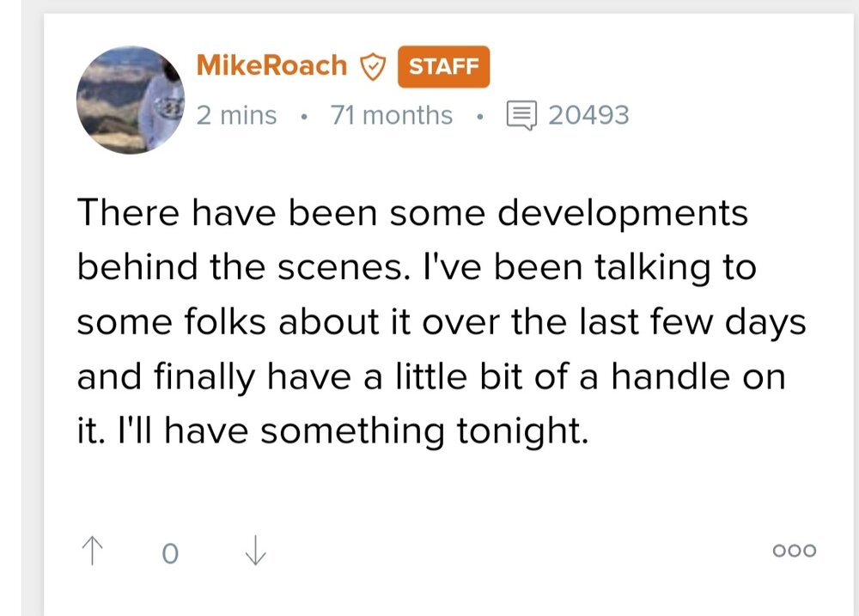
Task: Click the MikeRoach username link
Action: (x=271, y=64)
